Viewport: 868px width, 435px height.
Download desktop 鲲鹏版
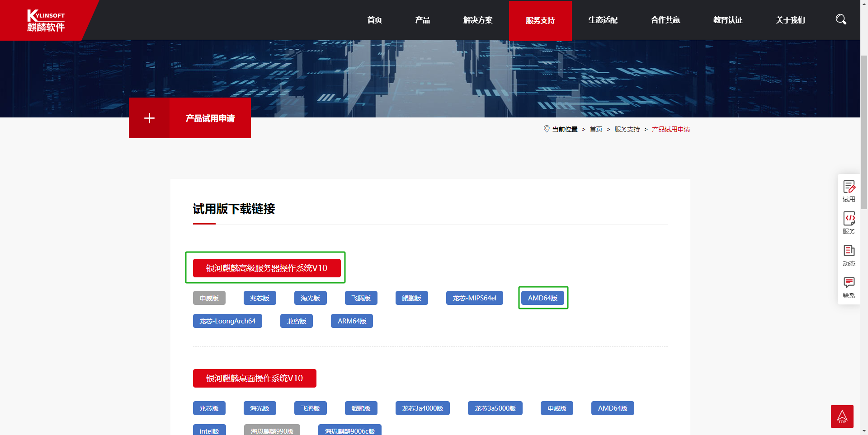click(361, 408)
